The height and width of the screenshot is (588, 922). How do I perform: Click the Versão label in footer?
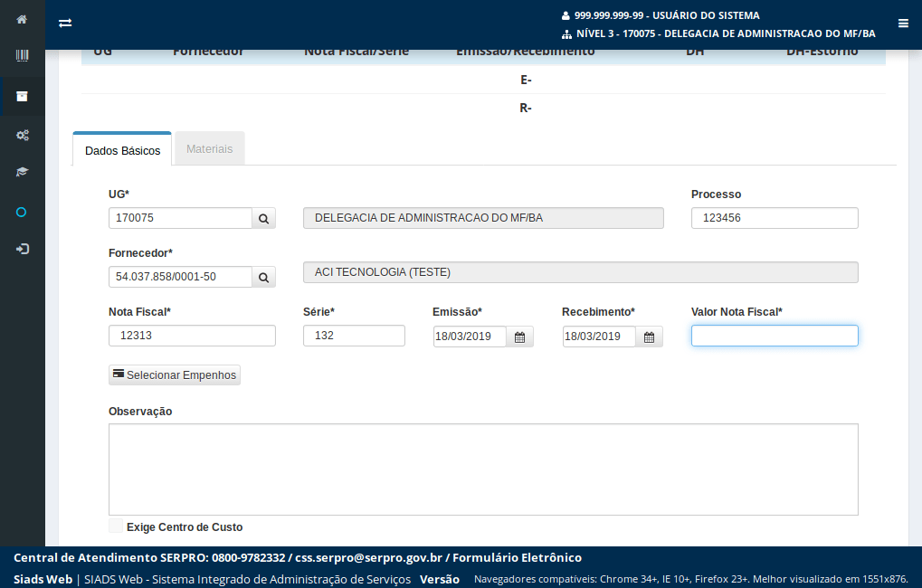pyautogui.click(x=439, y=580)
